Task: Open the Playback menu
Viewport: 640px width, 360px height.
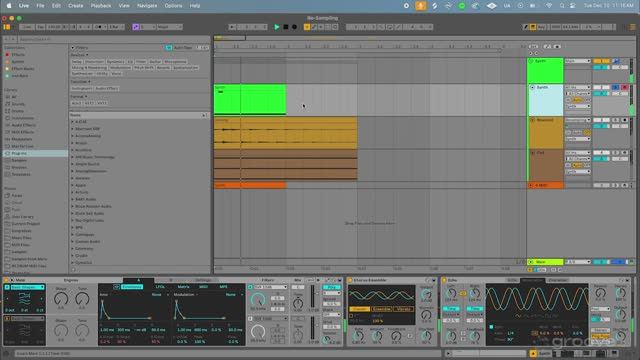Action: tap(101, 6)
